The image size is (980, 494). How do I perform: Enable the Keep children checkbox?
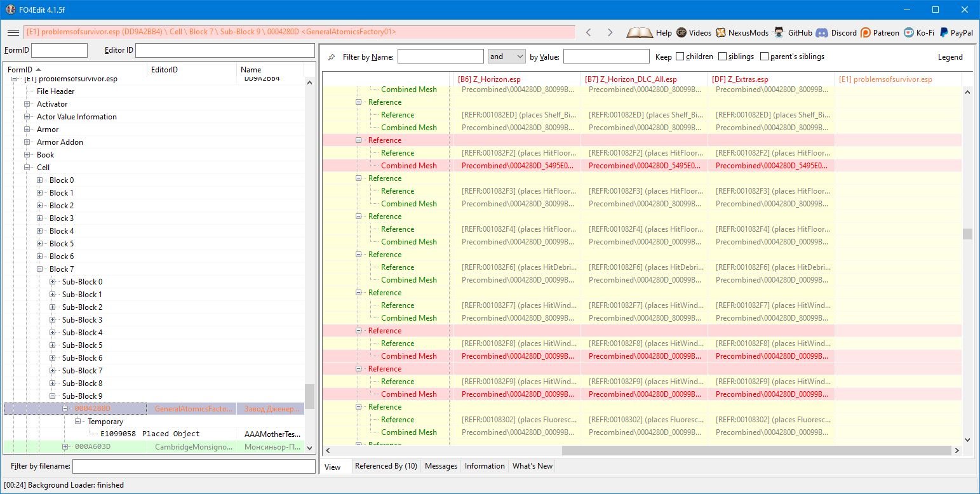click(680, 57)
